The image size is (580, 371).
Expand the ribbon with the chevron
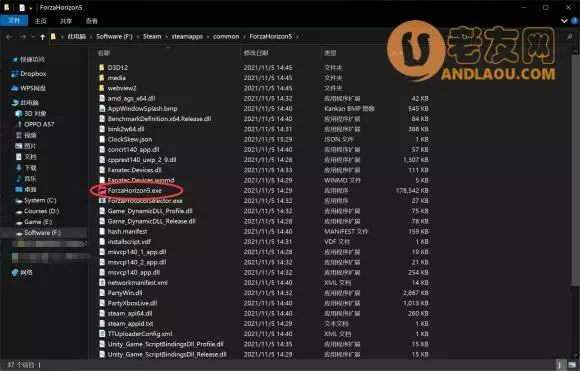click(564, 21)
